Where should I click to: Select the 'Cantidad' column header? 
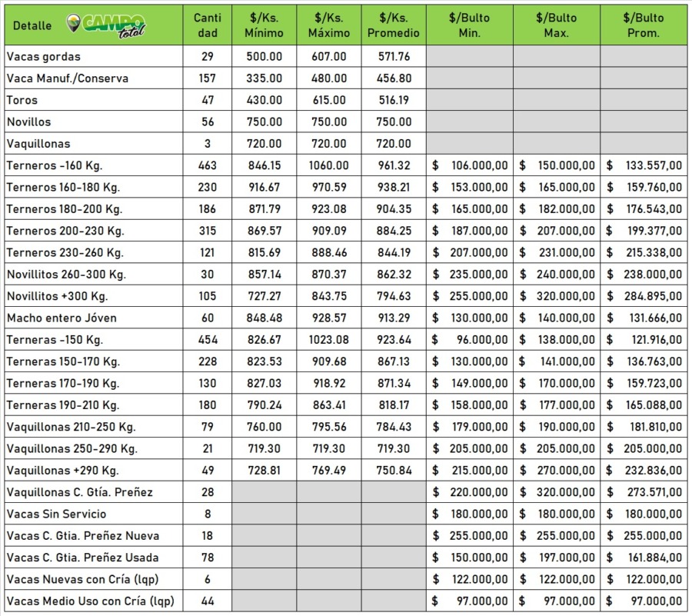point(208,25)
